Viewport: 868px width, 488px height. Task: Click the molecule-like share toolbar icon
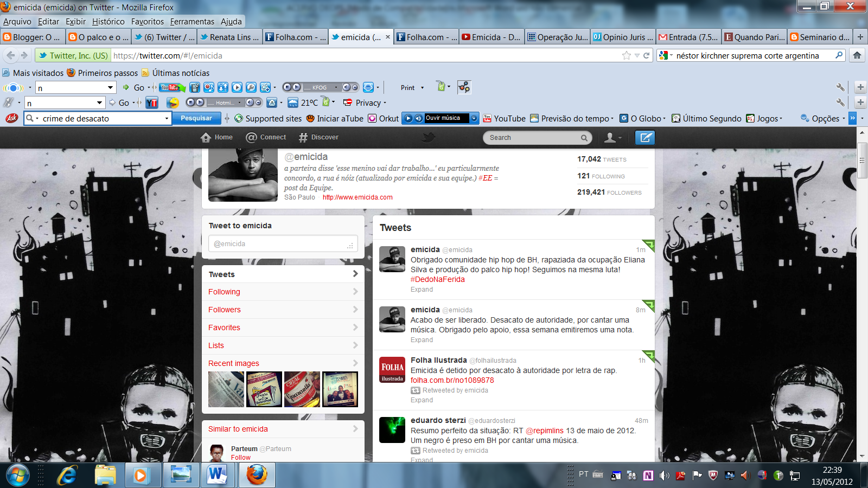pyautogui.click(x=464, y=87)
